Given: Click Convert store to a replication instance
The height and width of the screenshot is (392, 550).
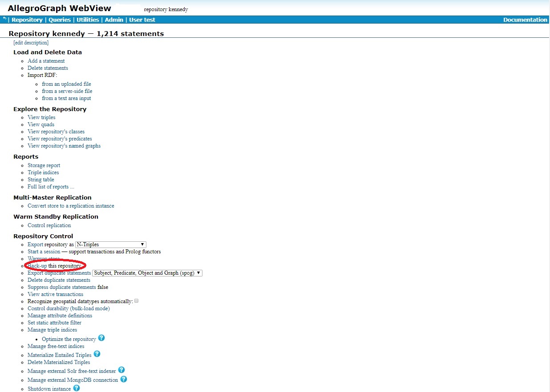Looking at the screenshot, I should pos(71,206).
